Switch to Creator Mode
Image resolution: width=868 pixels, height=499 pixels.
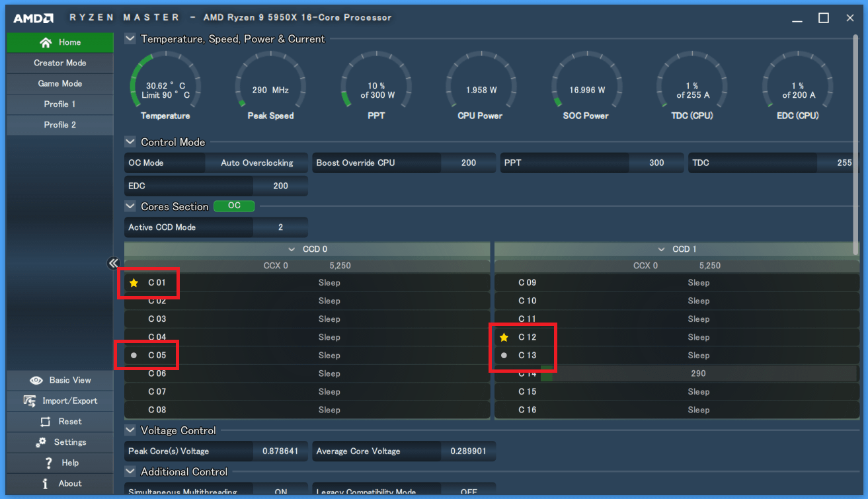click(60, 63)
